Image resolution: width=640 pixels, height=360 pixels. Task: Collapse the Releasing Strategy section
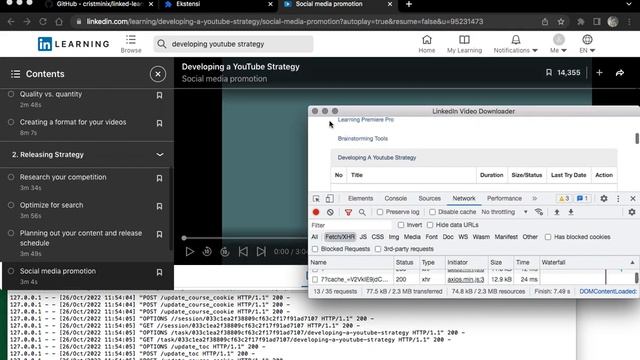pyautogui.click(x=160, y=155)
